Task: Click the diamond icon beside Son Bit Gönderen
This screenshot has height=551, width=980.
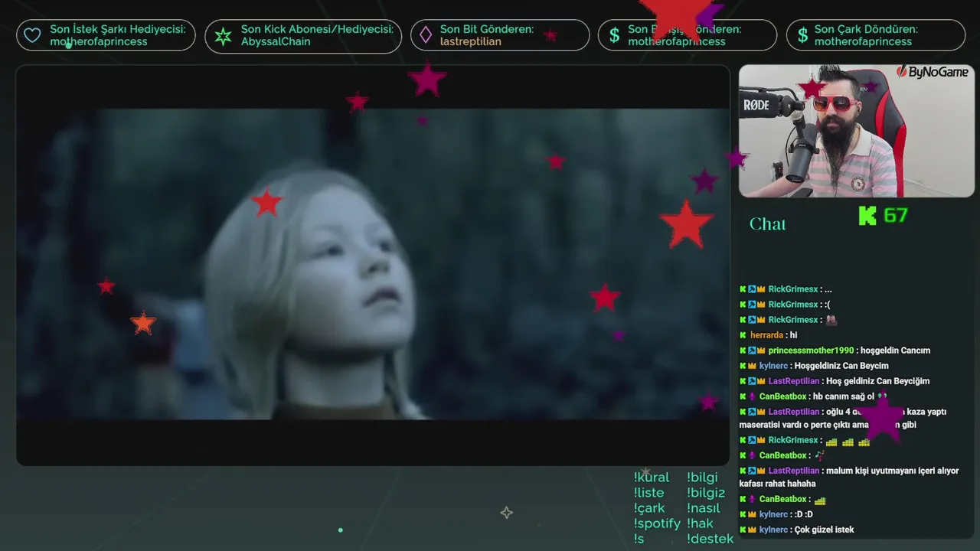Action: point(425,35)
